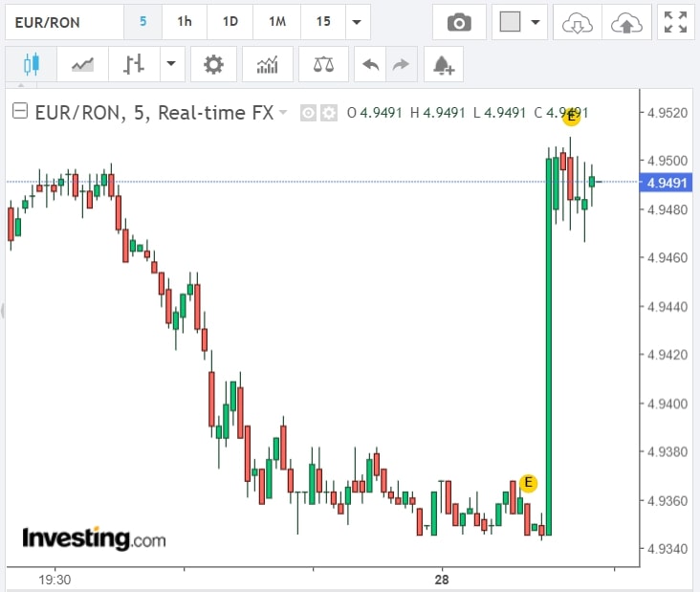Click the EUR/RON symbol search field
This screenshot has height=592, width=700.
coord(63,22)
